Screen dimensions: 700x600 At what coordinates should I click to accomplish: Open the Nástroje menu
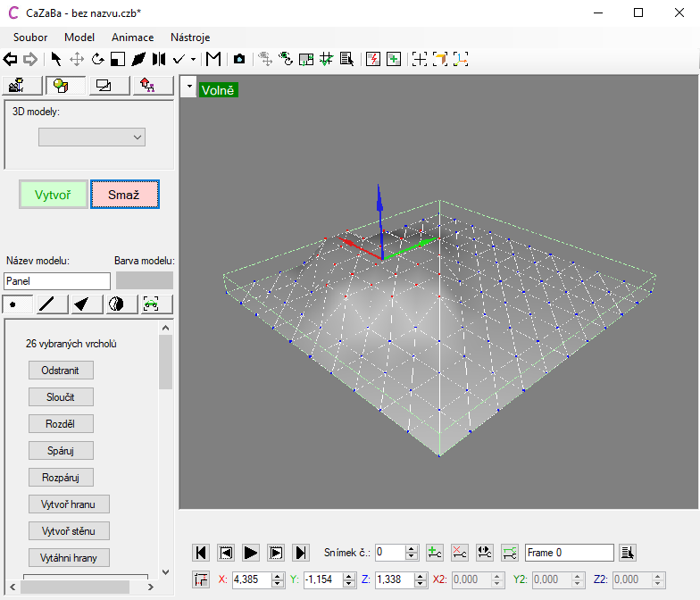pos(190,37)
